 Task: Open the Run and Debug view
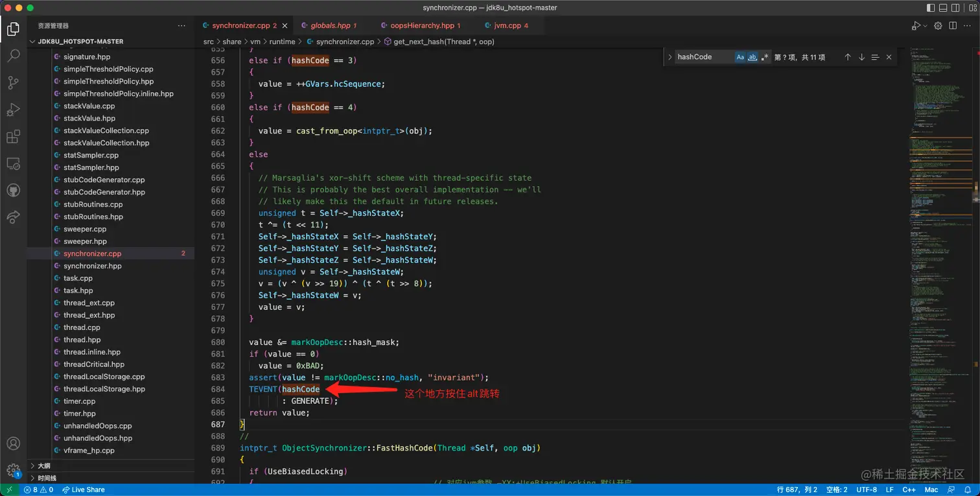click(x=13, y=110)
